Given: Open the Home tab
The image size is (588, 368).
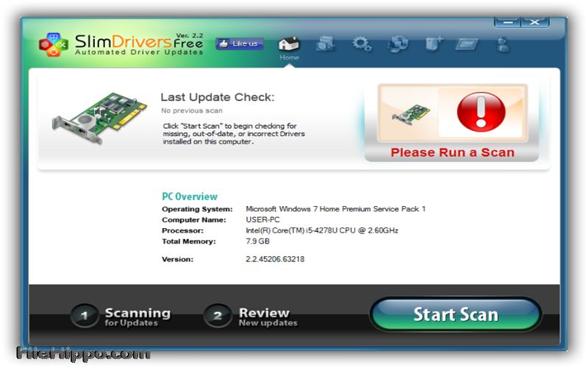Looking at the screenshot, I should (289, 49).
